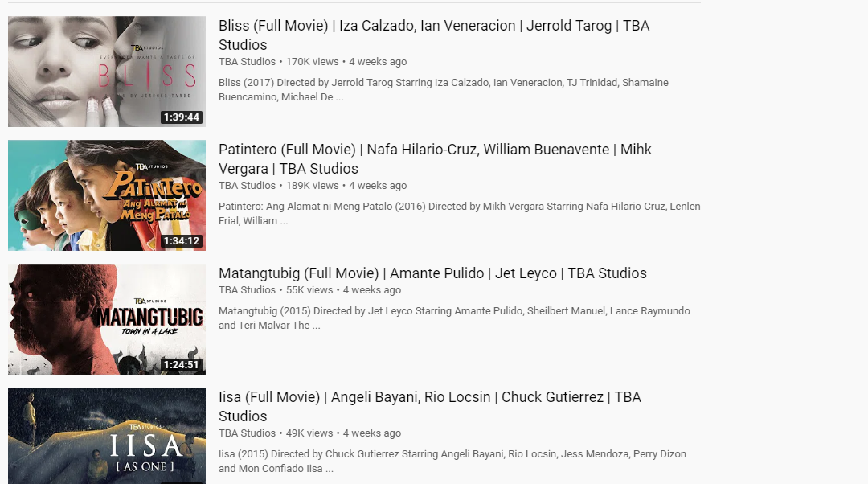Click the 1:39:44 duration badge
This screenshot has height=484, width=868.
[x=182, y=117]
